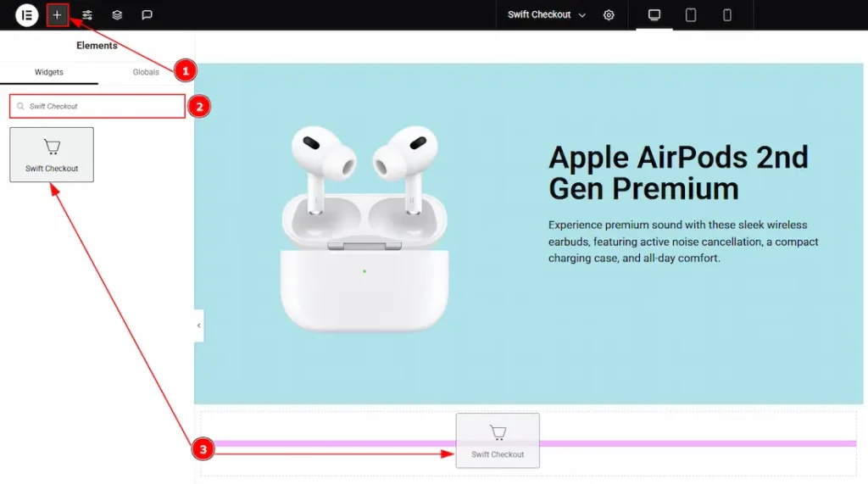Open Site Settings sliders icon
Viewport: 868px width, 484px height.
tap(87, 15)
